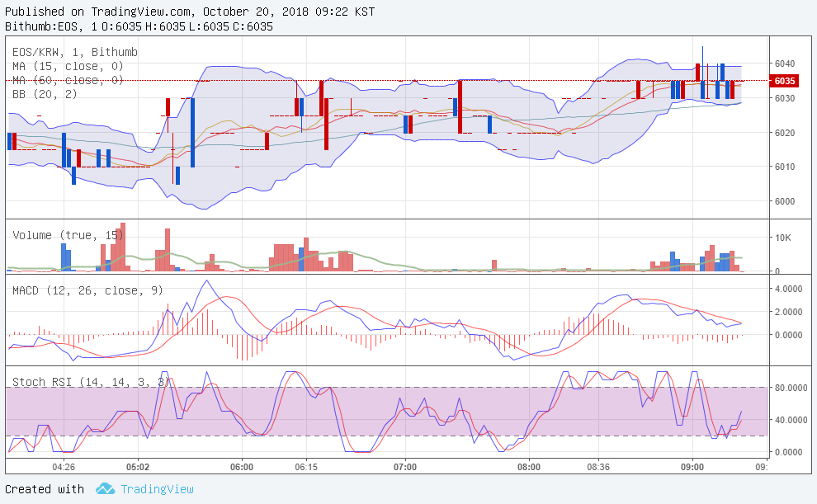Click the MACD (12, 26, close, 9) legend

[87, 290]
